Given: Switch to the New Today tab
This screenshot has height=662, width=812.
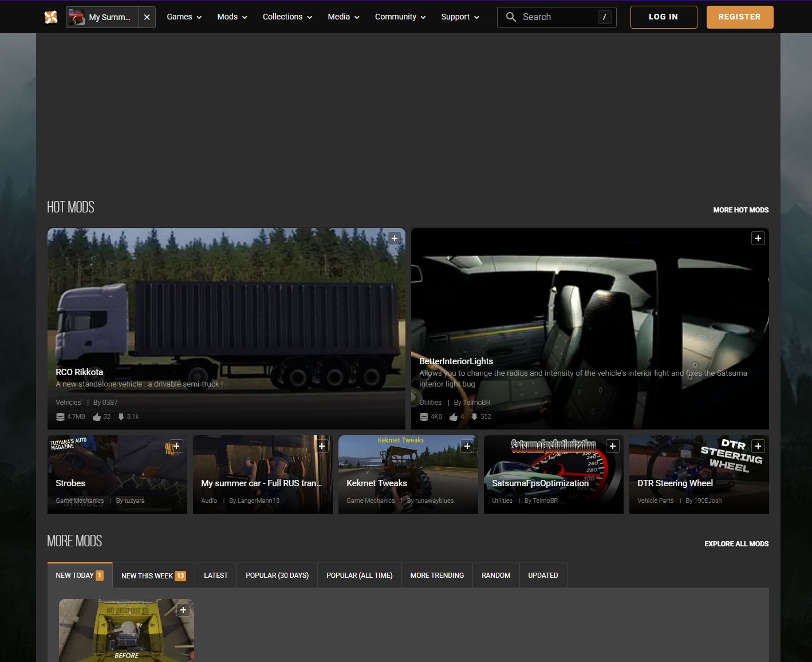Looking at the screenshot, I should tap(80, 575).
